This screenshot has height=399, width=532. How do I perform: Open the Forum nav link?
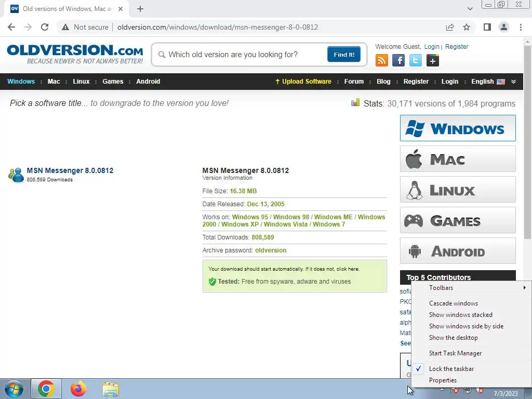[354, 82]
